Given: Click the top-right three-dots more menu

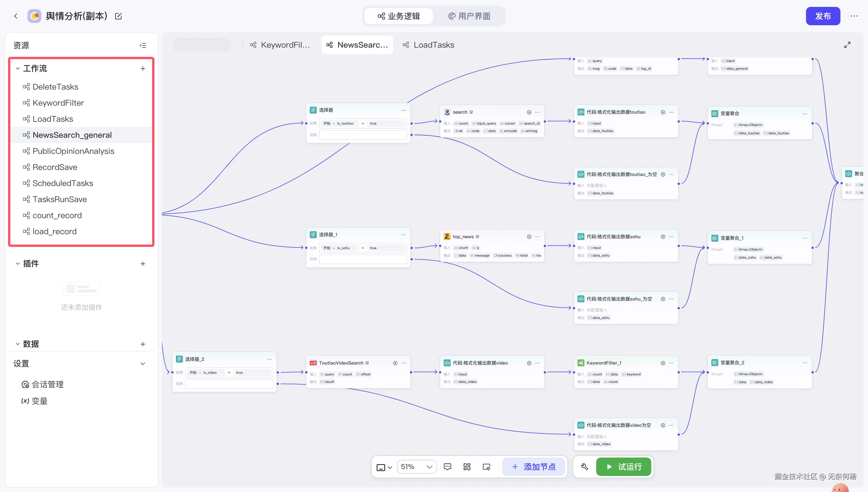Looking at the screenshot, I should (854, 16).
